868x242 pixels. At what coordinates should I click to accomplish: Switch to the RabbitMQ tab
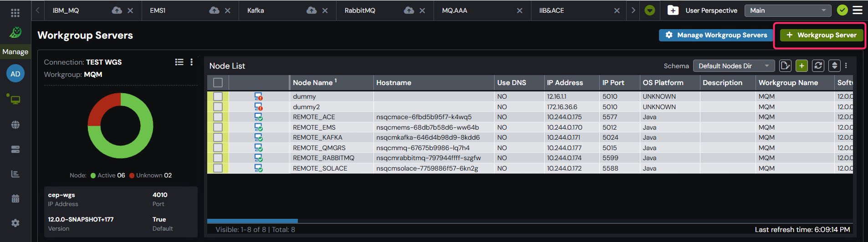(x=360, y=10)
